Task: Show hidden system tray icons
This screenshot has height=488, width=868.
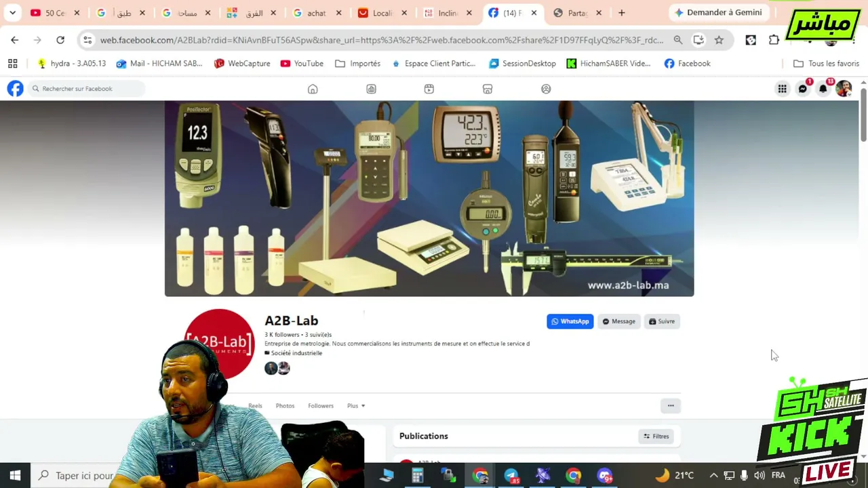Action: pyautogui.click(x=713, y=476)
